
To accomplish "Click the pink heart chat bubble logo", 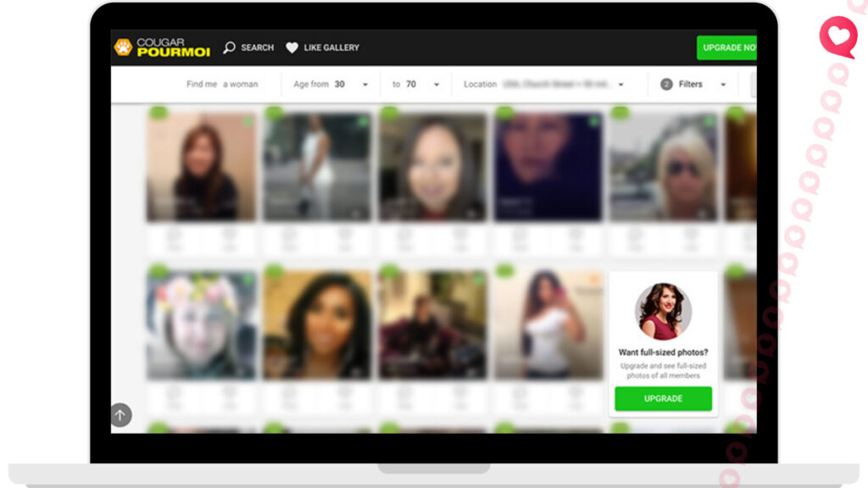I will 837,37.
